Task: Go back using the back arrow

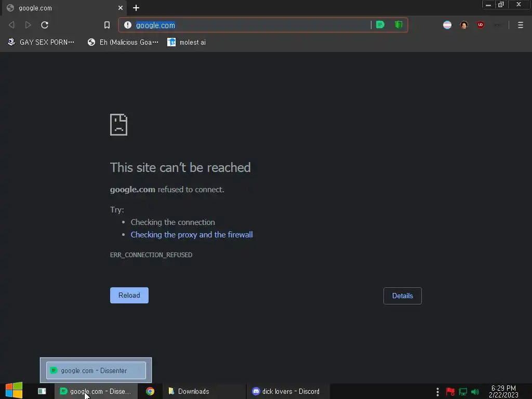Action: coord(11,25)
